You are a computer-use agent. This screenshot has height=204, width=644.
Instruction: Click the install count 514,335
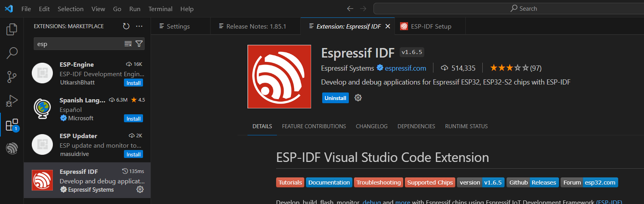tap(458, 68)
